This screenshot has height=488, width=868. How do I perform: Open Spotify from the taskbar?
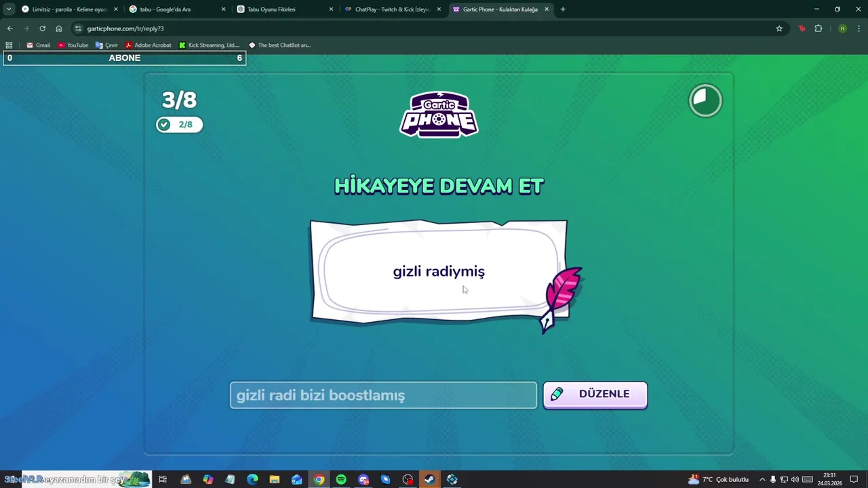[341, 480]
